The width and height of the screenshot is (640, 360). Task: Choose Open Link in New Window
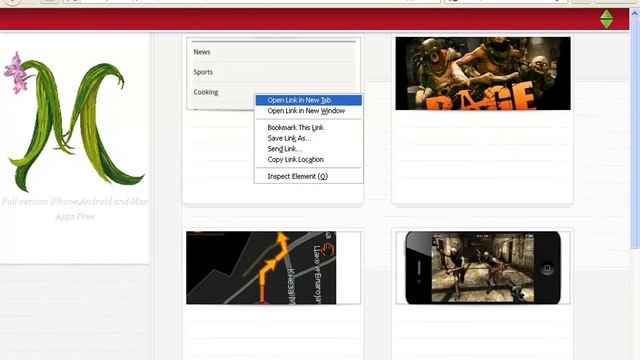(x=309, y=111)
